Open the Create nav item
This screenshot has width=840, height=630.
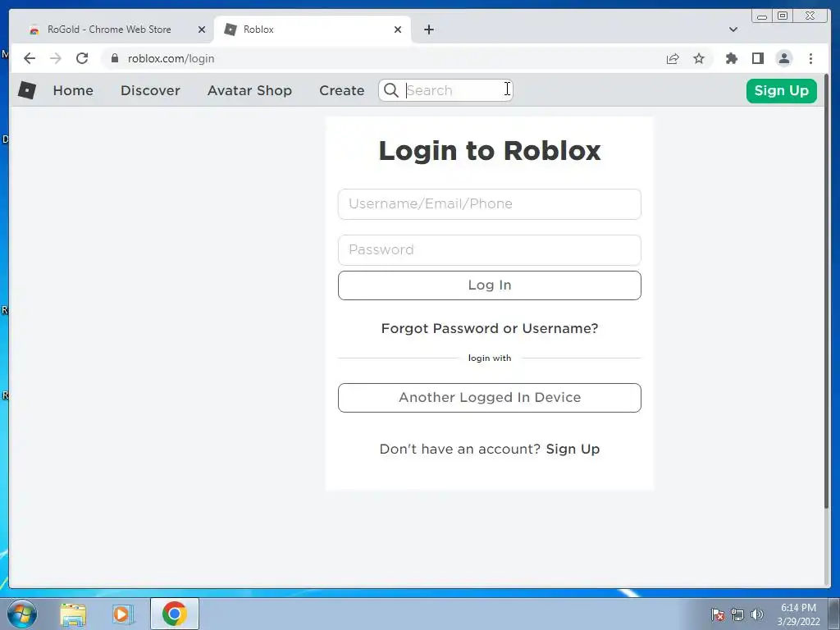click(342, 90)
